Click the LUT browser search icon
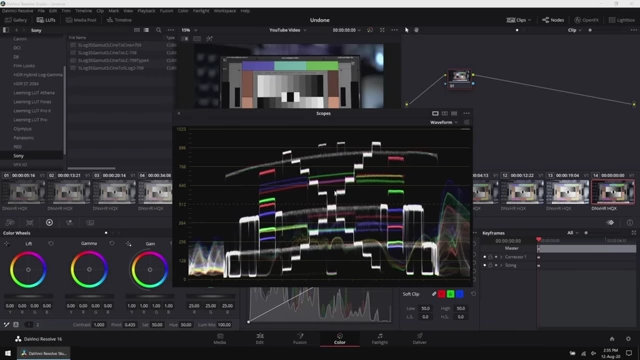Screen dimensions: 640x360 (158, 30)
